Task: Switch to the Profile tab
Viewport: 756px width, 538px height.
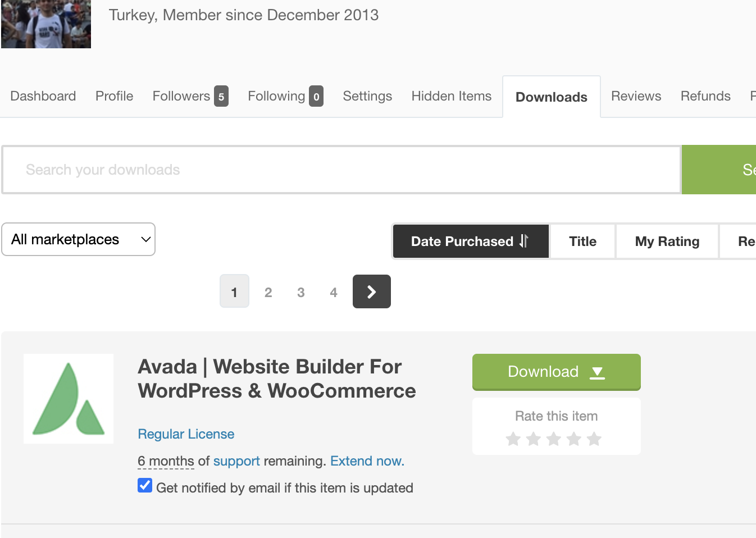Action: coord(115,96)
